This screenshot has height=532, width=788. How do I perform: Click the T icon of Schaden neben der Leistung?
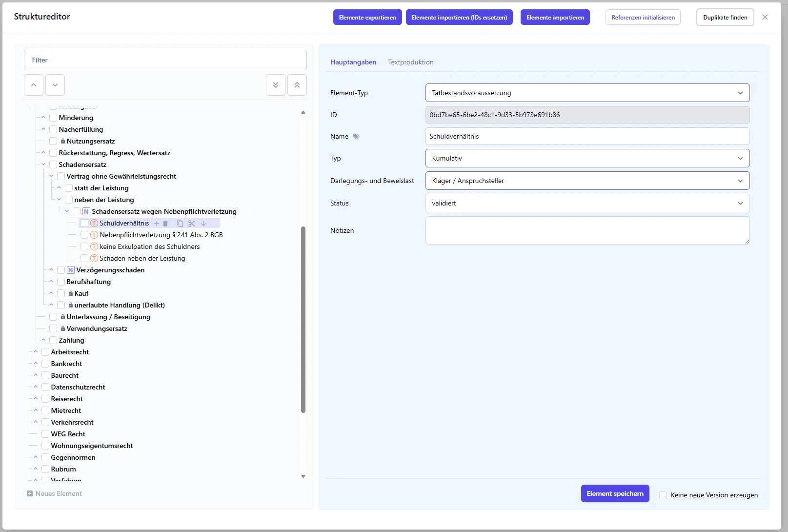(x=94, y=258)
